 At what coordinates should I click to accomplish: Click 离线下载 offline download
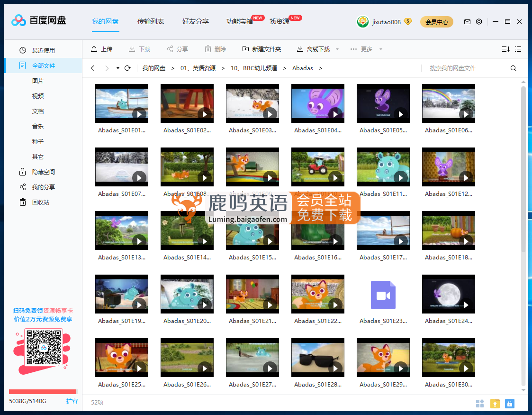pyautogui.click(x=313, y=49)
